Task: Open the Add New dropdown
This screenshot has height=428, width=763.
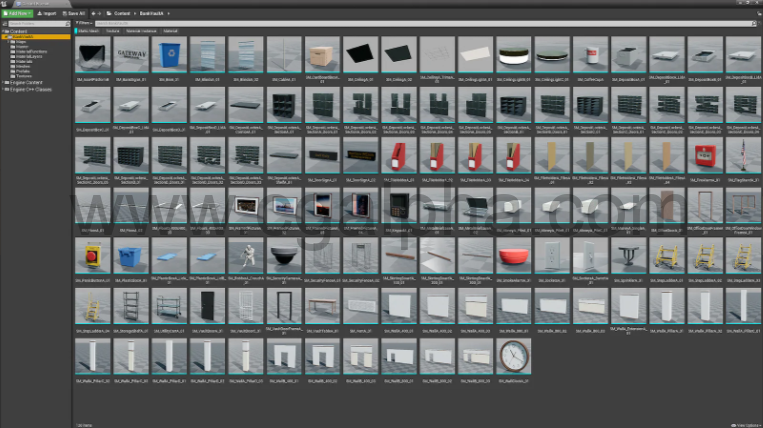Action: (18, 12)
